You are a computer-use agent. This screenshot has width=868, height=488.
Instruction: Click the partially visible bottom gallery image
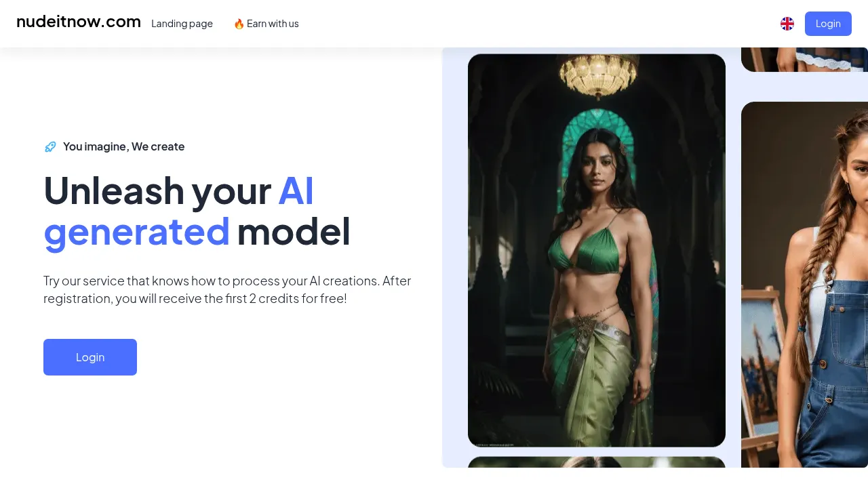coord(597,462)
